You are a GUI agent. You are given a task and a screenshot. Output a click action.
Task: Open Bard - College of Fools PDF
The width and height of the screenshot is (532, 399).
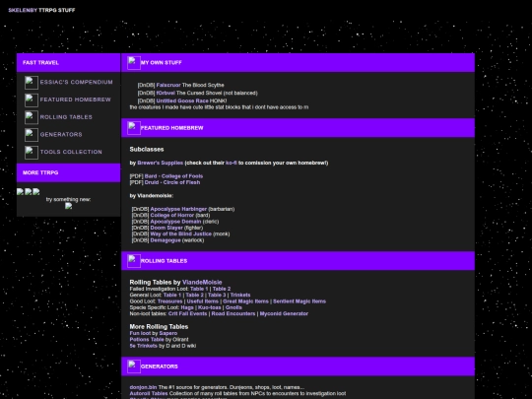[173, 176]
